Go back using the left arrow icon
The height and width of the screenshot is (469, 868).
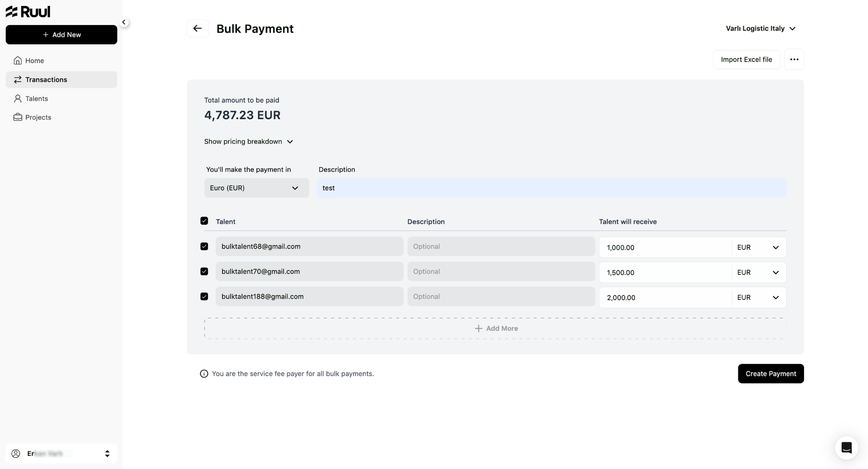tap(198, 28)
